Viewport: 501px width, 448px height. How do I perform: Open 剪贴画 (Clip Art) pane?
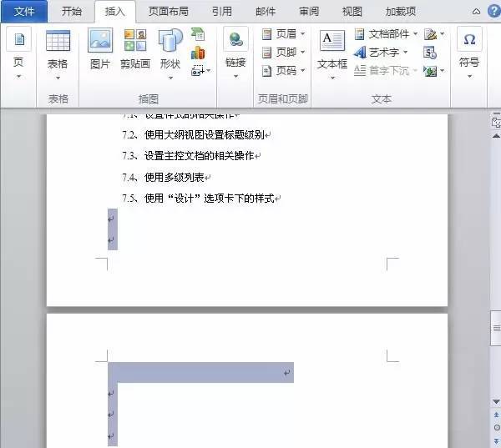tap(135, 49)
